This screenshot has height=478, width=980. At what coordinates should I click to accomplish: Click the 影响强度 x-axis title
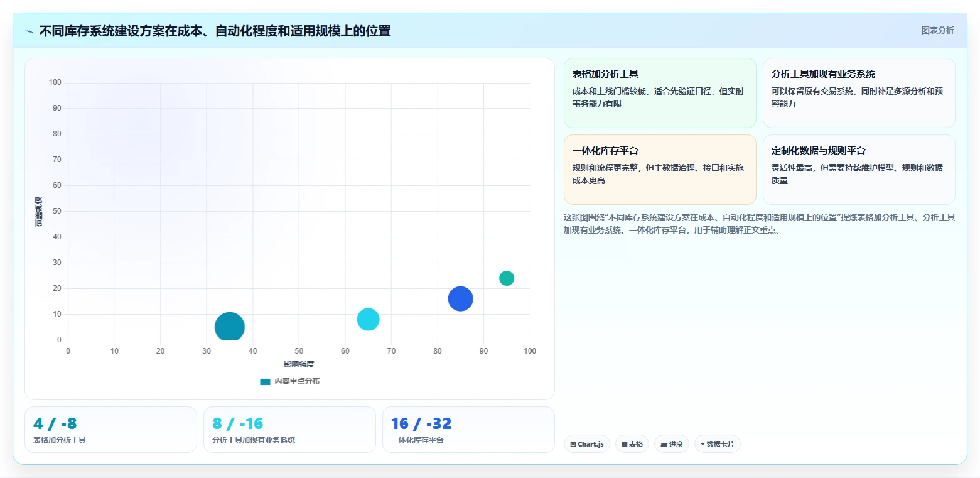299,364
